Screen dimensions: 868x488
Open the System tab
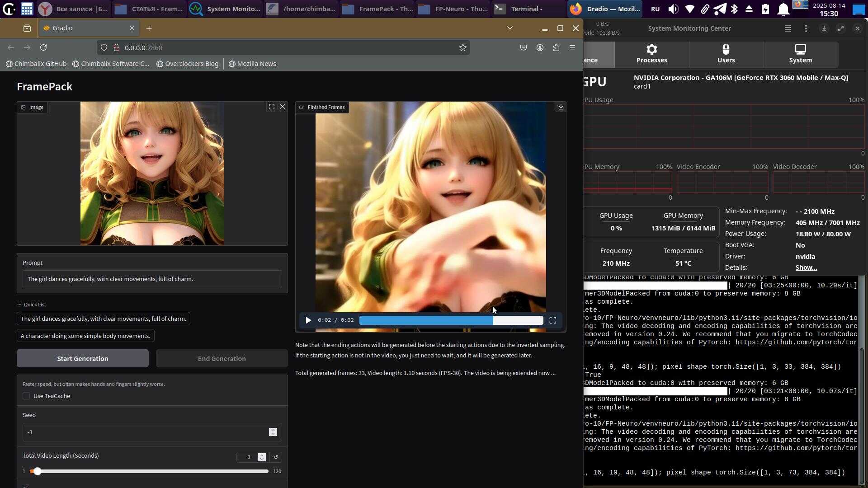800,54
